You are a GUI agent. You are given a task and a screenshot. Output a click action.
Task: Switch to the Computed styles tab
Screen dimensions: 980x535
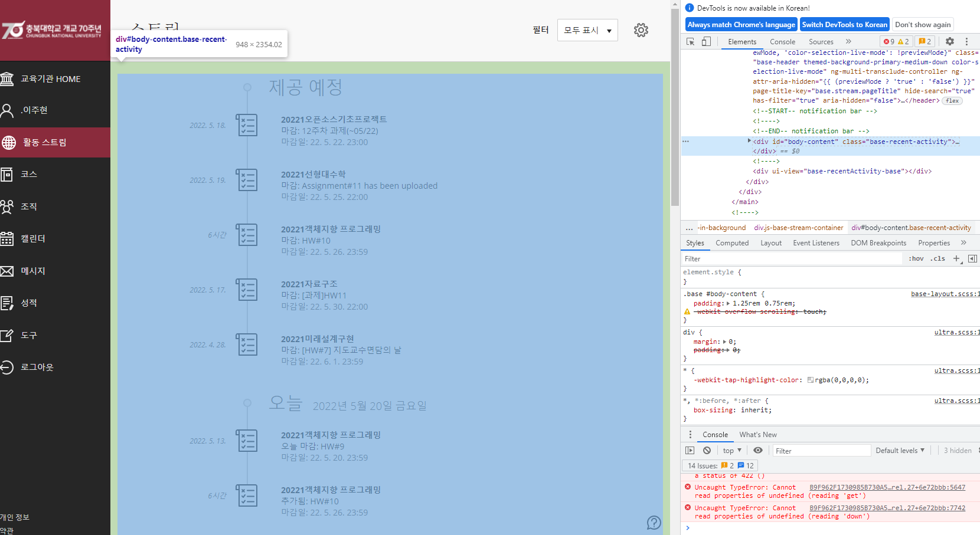(732, 242)
